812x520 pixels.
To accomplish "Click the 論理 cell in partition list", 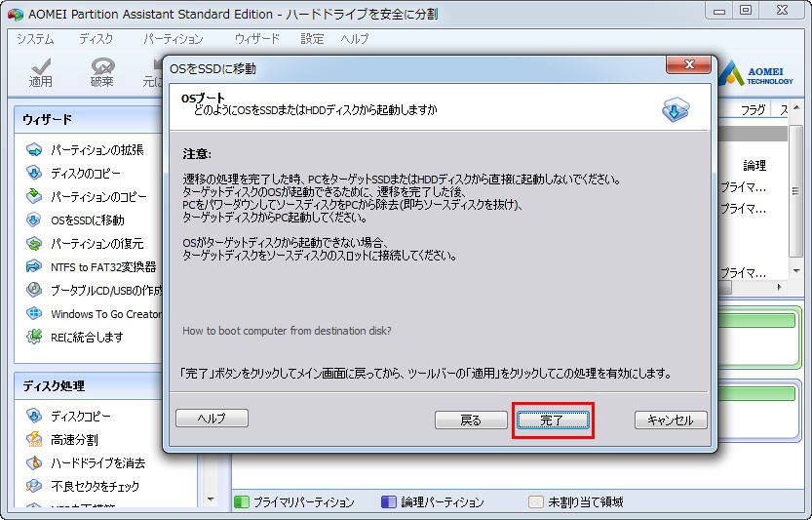I will [x=754, y=166].
